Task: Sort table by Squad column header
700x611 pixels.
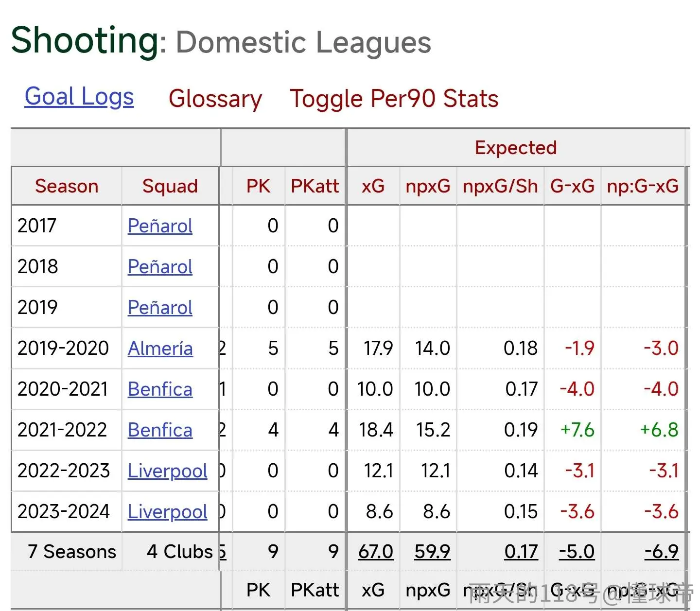Action: pos(170,186)
